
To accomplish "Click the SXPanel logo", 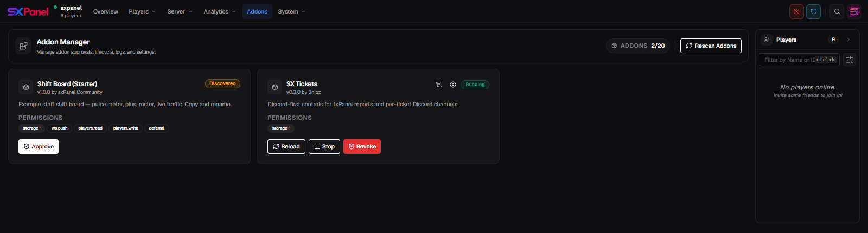I will (x=28, y=11).
